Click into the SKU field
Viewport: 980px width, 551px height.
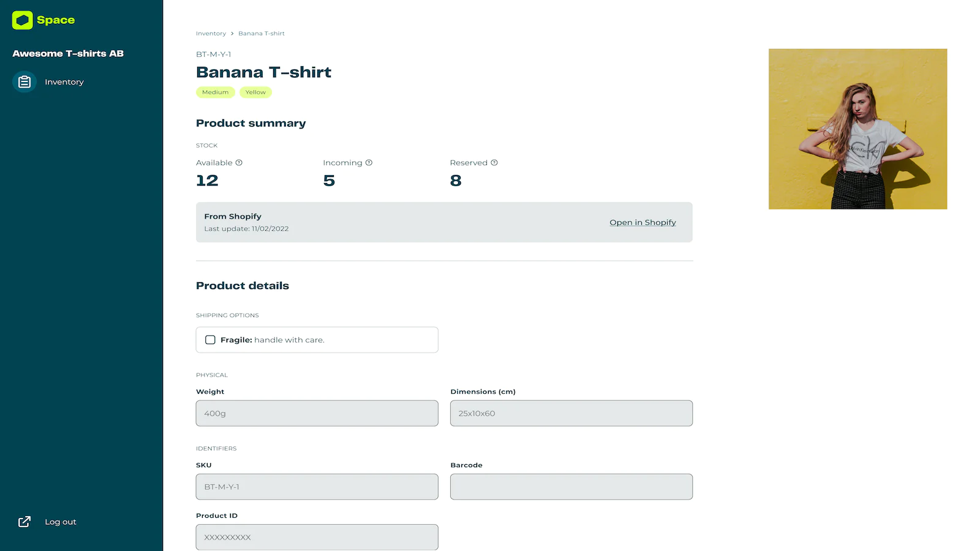click(x=317, y=487)
